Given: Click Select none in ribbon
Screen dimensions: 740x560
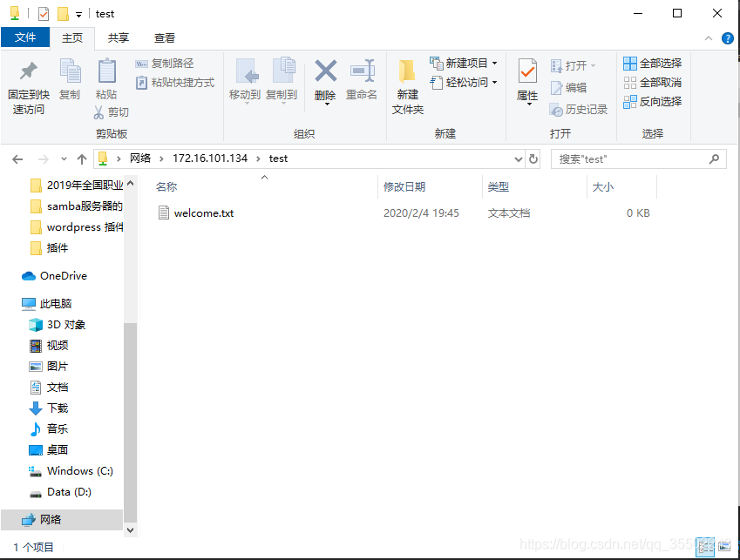Looking at the screenshot, I should (x=652, y=83).
